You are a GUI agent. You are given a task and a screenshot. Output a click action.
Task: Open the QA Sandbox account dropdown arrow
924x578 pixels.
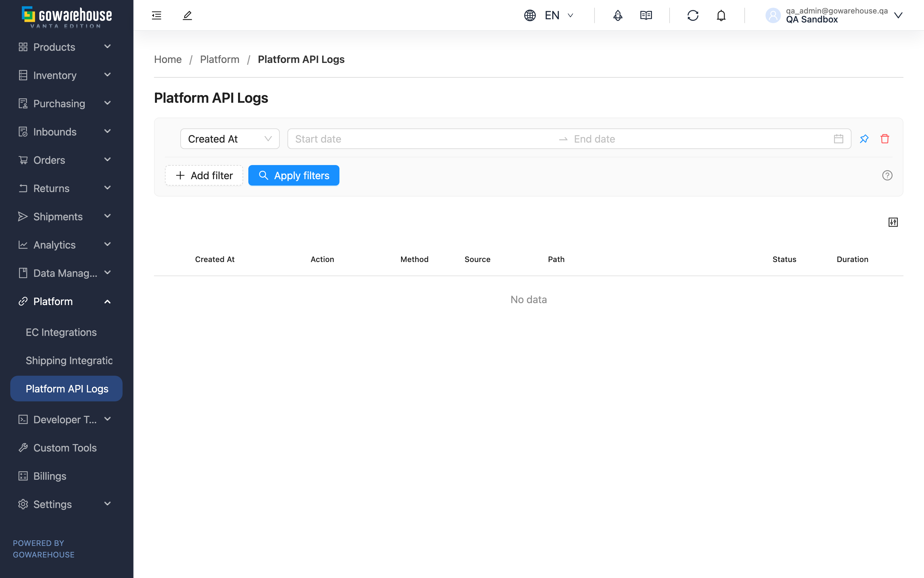coord(898,15)
